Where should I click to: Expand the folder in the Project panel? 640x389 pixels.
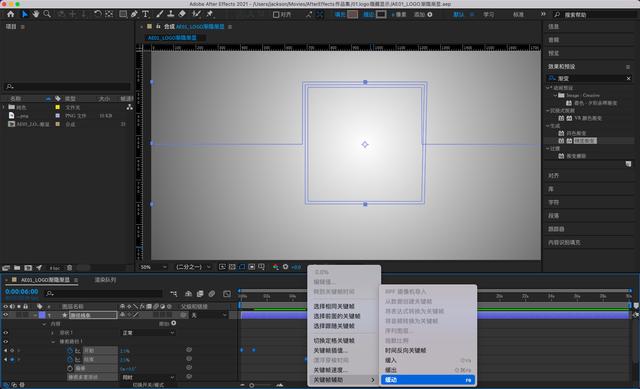coord(4,107)
